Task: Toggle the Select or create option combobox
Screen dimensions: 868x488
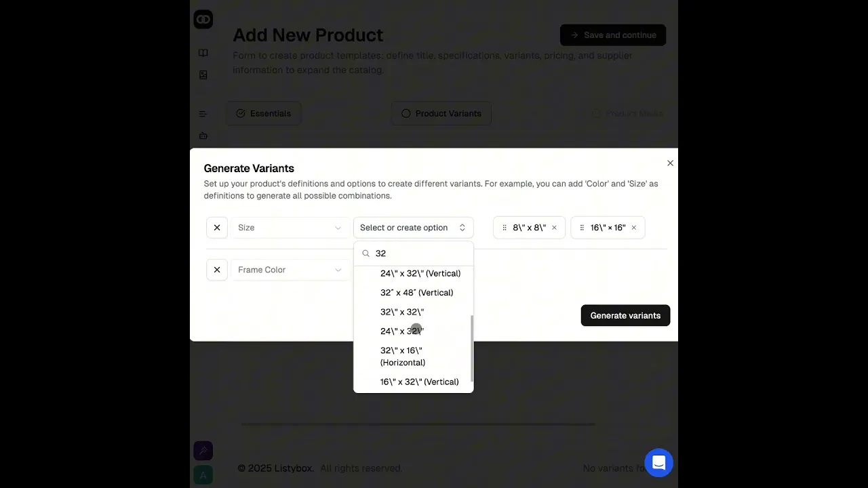Action: click(413, 228)
